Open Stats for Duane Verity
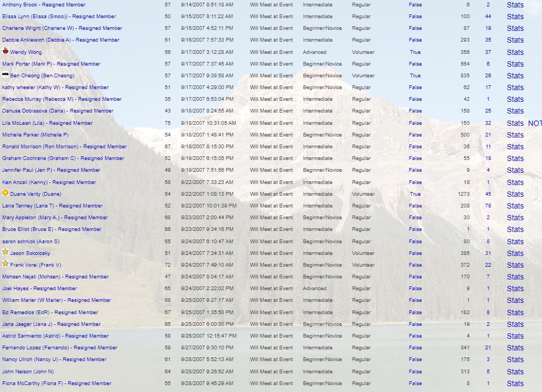Screen dimensions: 542x392 point(515,194)
